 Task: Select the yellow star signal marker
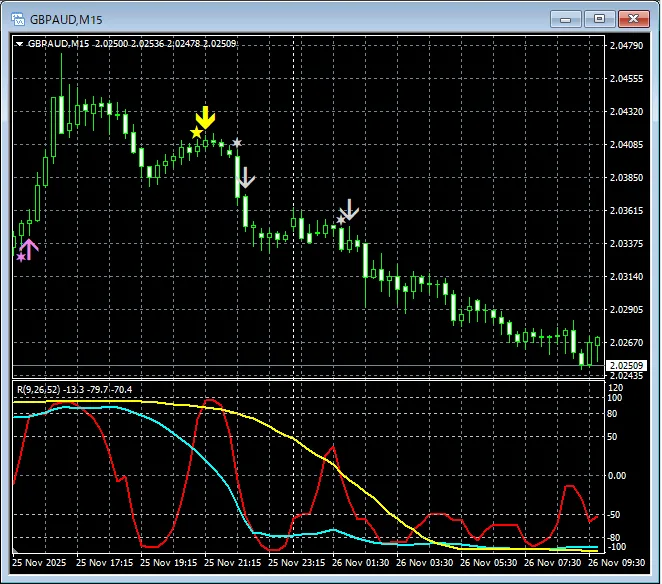pyautogui.click(x=196, y=133)
